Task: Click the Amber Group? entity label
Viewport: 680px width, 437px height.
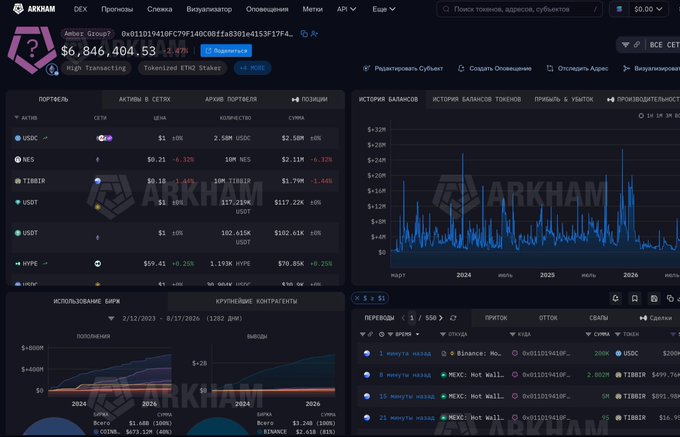Action: point(88,34)
